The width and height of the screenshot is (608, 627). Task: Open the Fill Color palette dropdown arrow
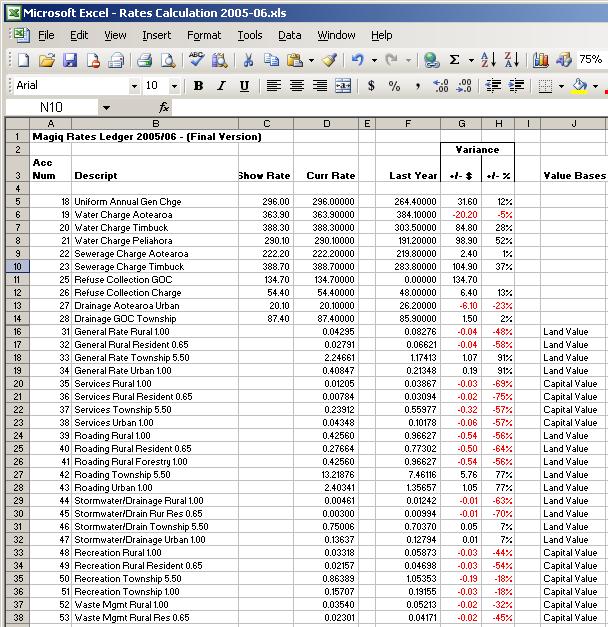click(596, 86)
